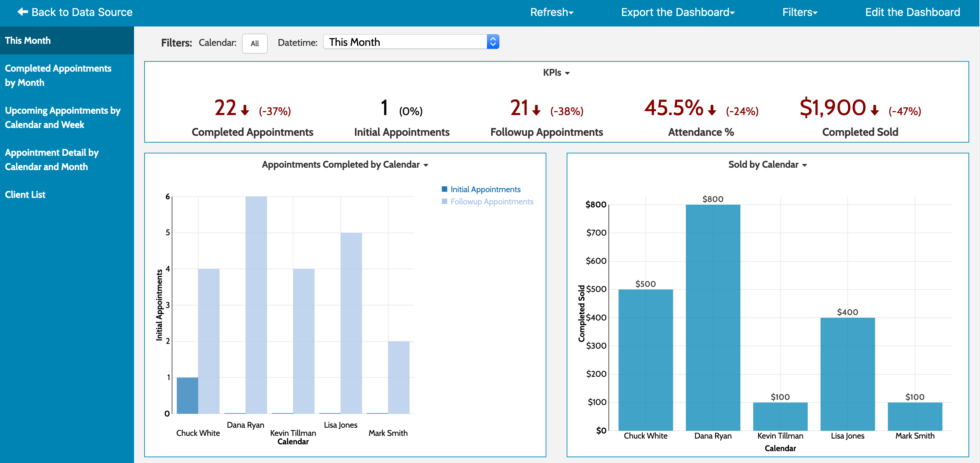Open the Export the Dashboard menu
980x463 pixels.
[x=678, y=12]
